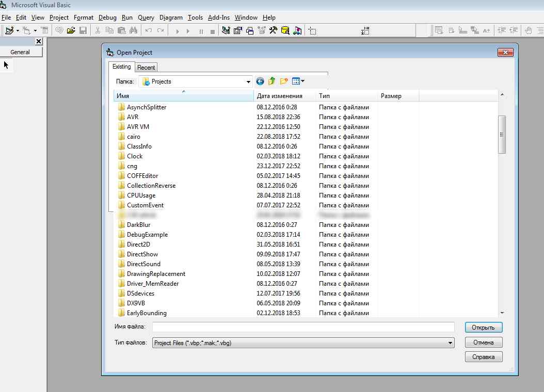
Task: Click the Cut scissors icon
Action: pos(98,30)
